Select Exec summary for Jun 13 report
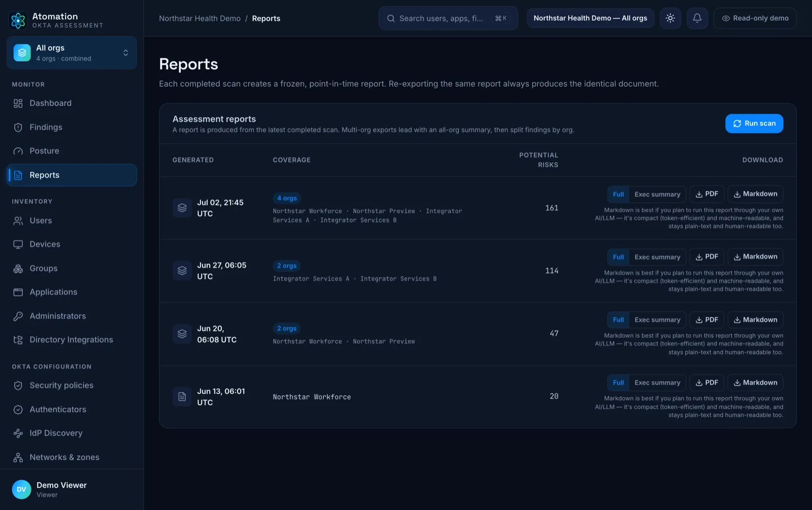This screenshot has width=812, height=510. 657,383
